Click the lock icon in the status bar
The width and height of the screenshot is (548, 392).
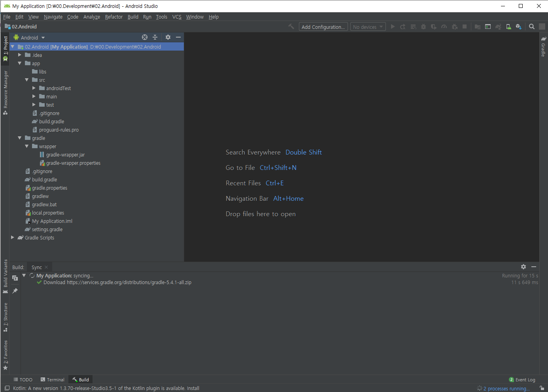point(542,388)
